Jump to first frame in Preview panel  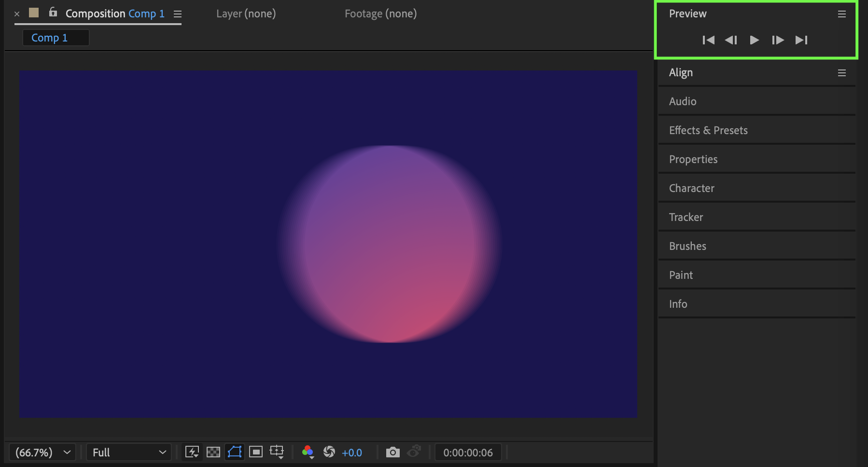[x=708, y=40]
